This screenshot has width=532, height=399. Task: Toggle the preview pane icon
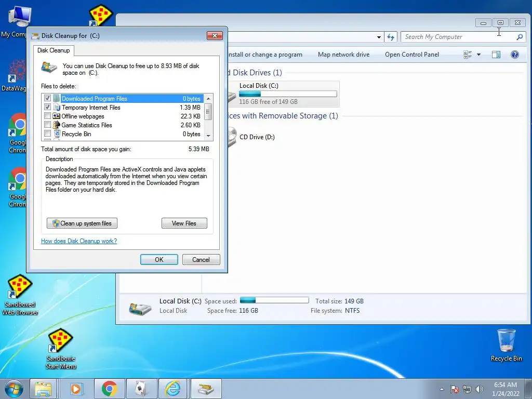(x=496, y=55)
